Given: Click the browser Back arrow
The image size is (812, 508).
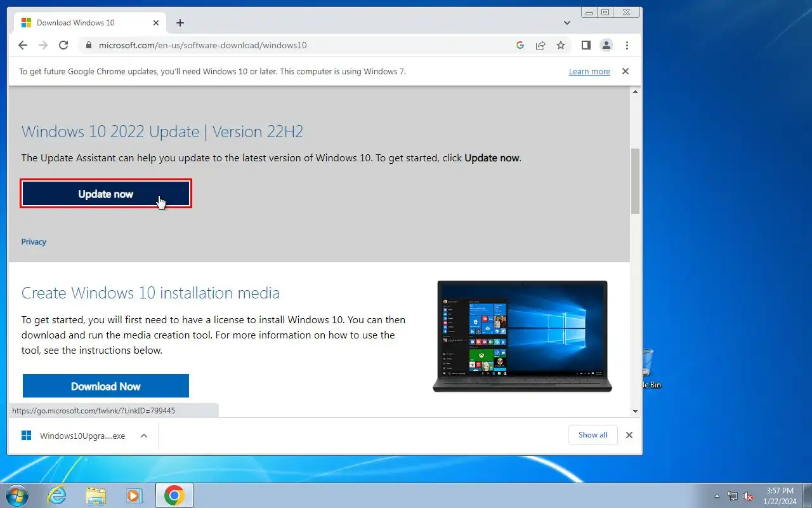Looking at the screenshot, I should (x=23, y=45).
